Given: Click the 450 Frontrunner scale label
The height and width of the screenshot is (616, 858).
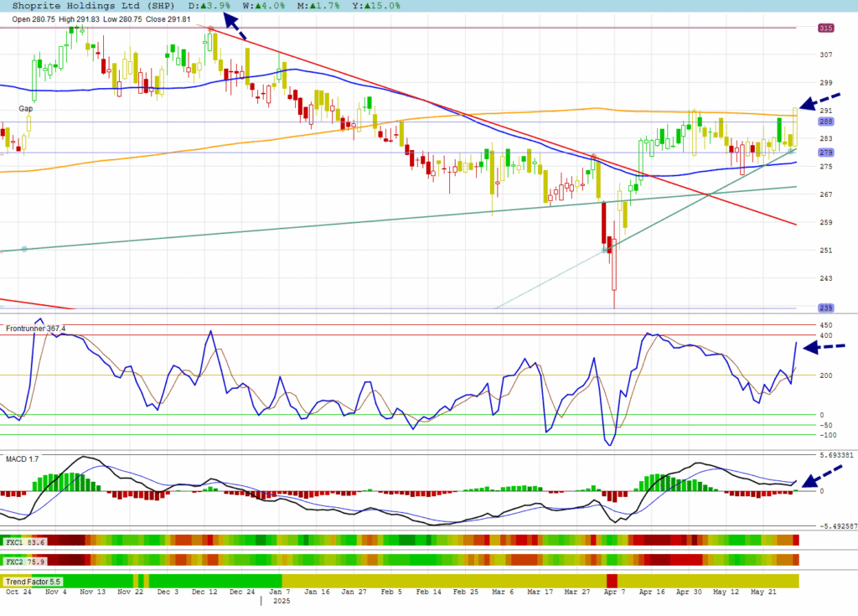Looking at the screenshot, I should 825,325.
